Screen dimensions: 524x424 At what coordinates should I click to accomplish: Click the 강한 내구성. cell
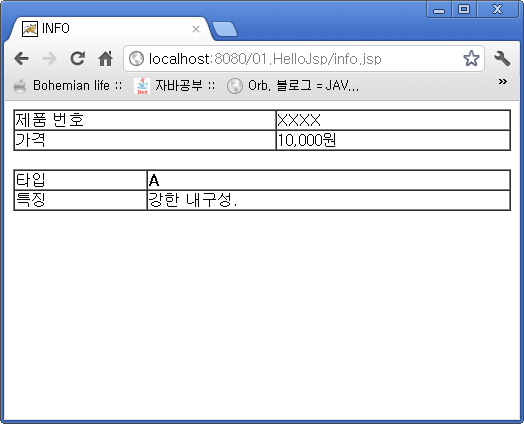[329, 200]
